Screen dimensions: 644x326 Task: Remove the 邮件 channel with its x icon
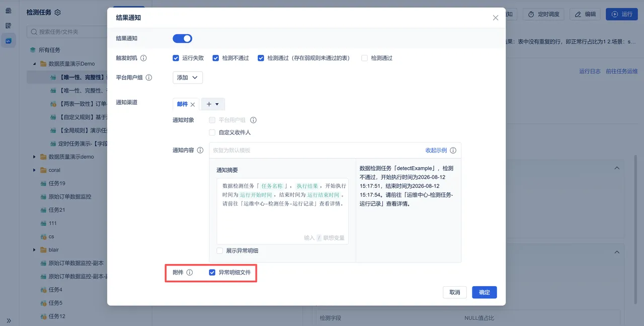[193, 104]
